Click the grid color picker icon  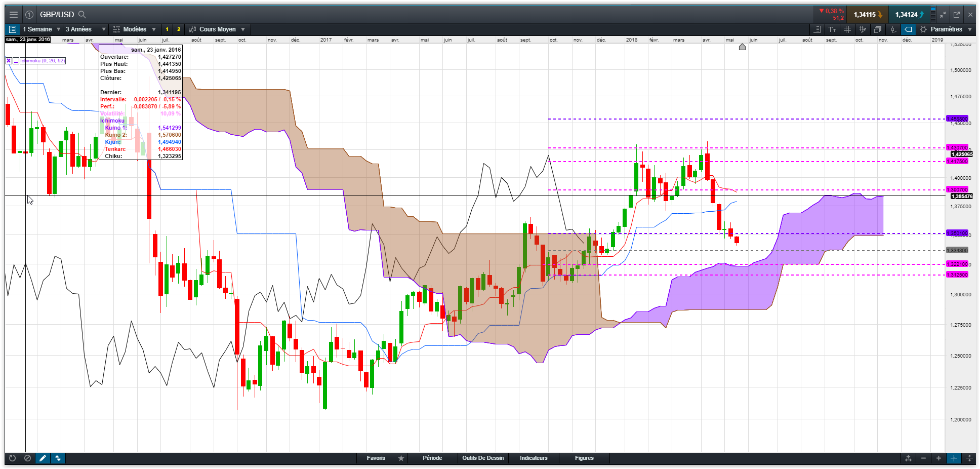click(863, 29)
